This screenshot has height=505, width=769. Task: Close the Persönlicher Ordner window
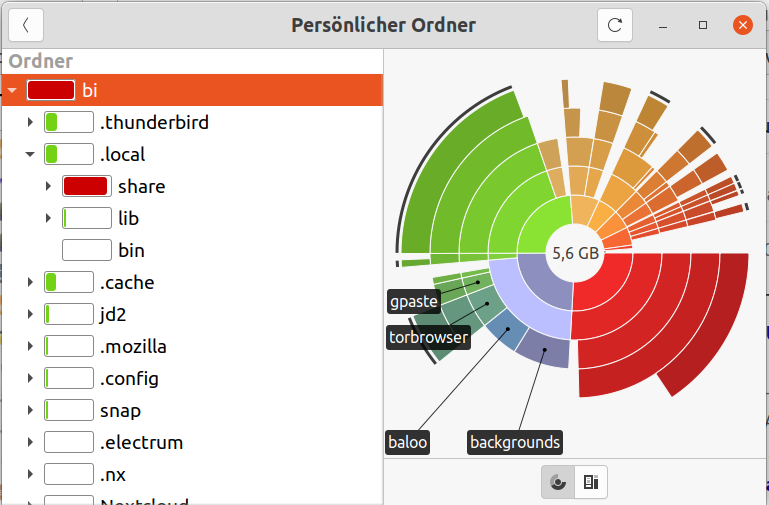click(742, 25)
